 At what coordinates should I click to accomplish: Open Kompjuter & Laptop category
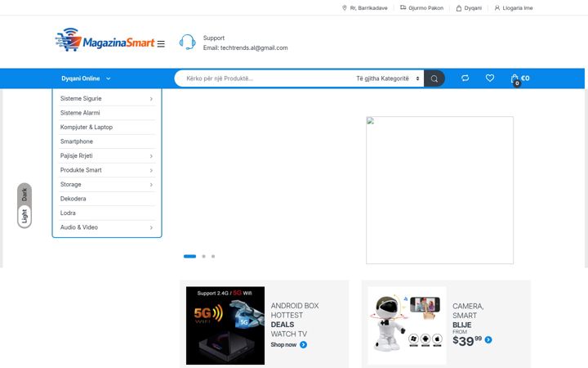(x=87, y=127)
